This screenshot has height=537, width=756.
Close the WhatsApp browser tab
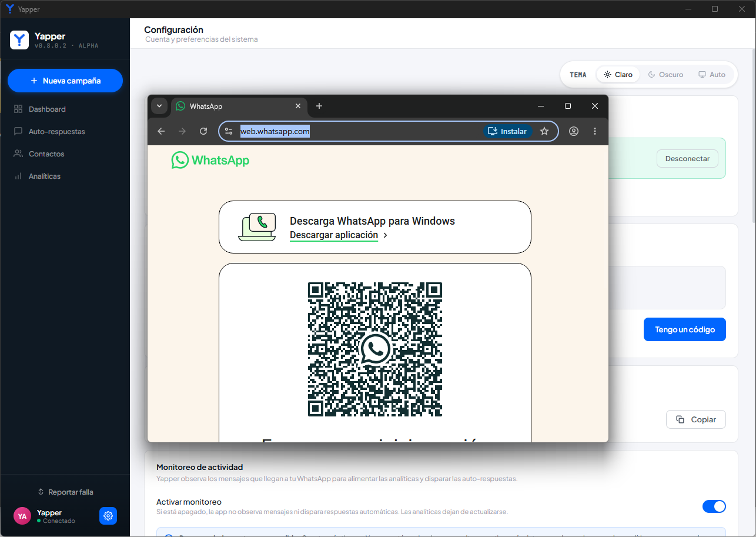point(298,106)
